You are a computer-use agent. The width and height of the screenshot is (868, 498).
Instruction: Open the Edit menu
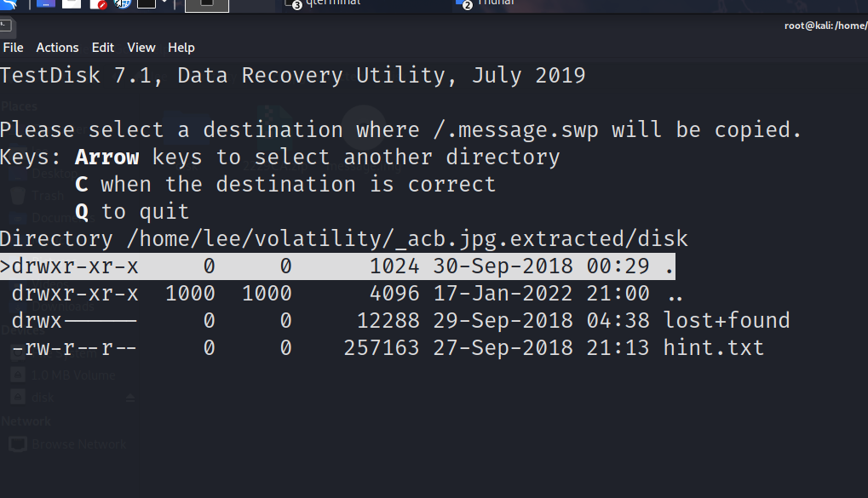tap(103, 48)
